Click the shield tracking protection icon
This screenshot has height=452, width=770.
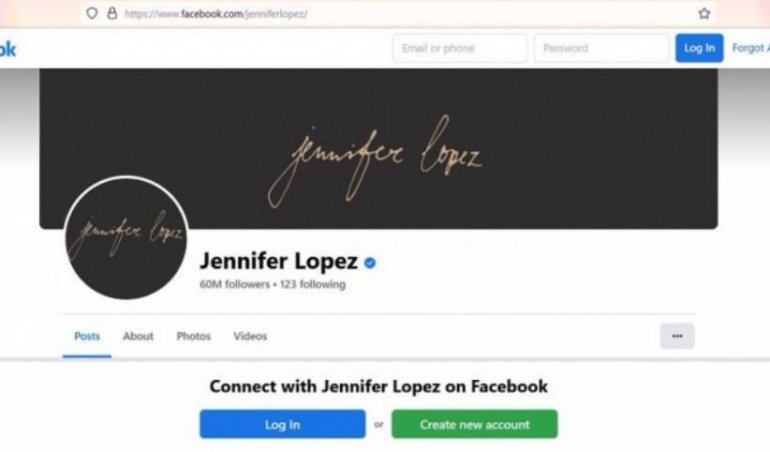(x=92, y=13)
